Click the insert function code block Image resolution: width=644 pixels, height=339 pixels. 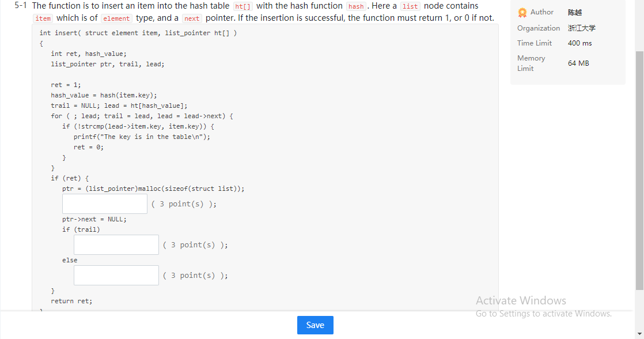[x=173, y=144]
